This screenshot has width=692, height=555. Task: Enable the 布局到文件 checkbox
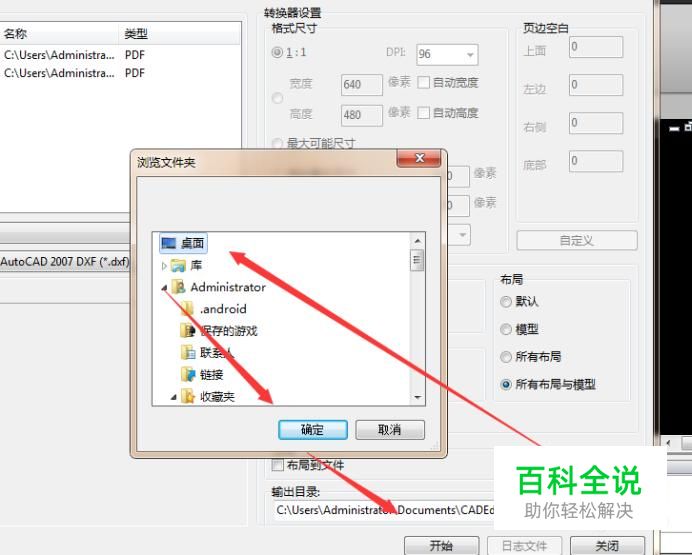tap(278, 465)
